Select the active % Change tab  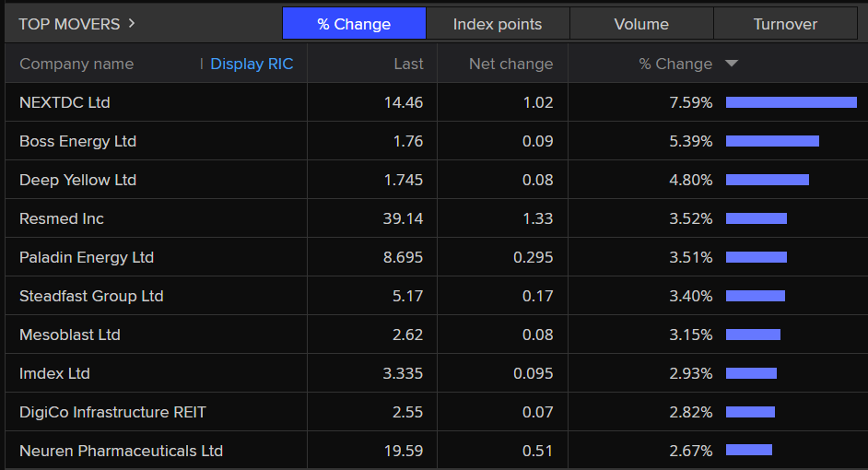click(354, 24)
